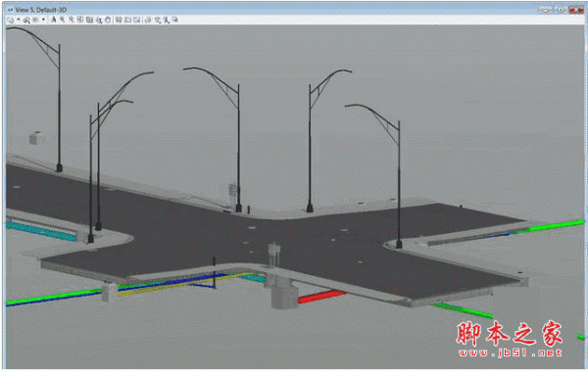This screenshot has width=588, height=372.
Task: Open the View 5 window control menu icon
Action: (x=10, y=10)
